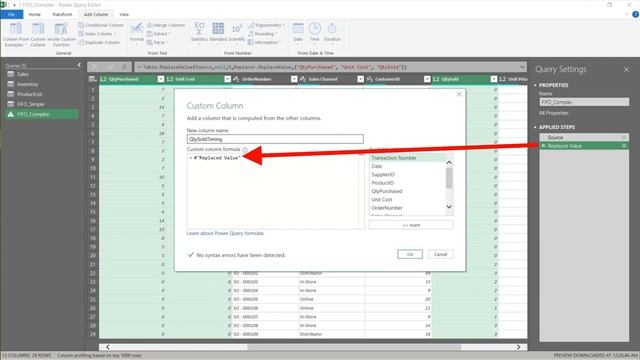Select SupplierID in available columns
The height and width of the screenshot is (360, 640).
click(x=383, y=175)
